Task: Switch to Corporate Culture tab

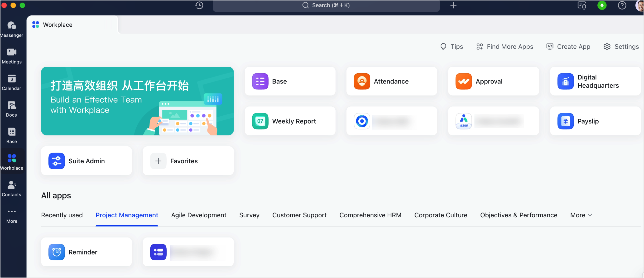Action: (x=441, y=215)
